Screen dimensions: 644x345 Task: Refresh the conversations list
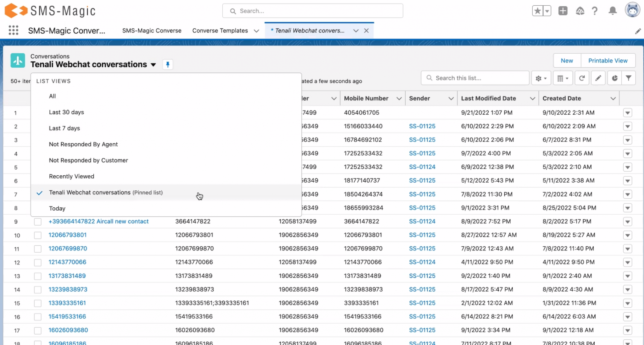[582, 78]
